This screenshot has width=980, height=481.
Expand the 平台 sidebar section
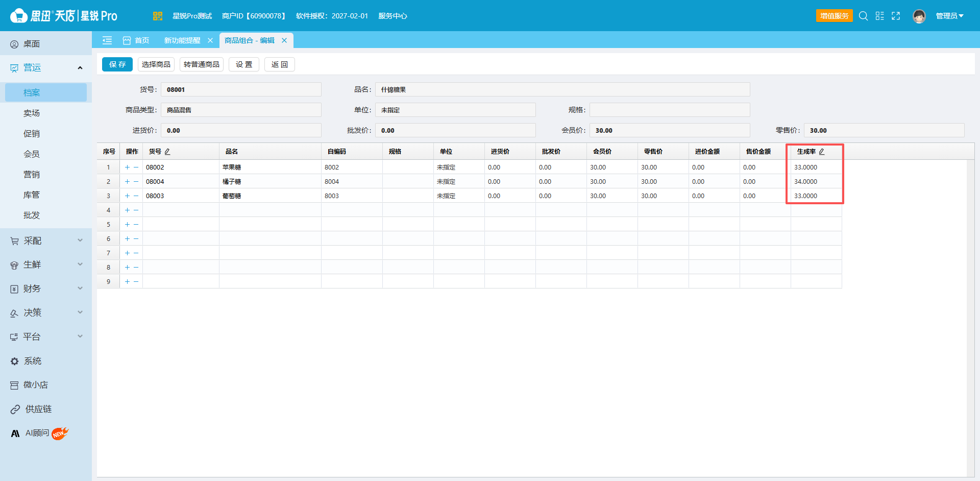coord(46,336)
